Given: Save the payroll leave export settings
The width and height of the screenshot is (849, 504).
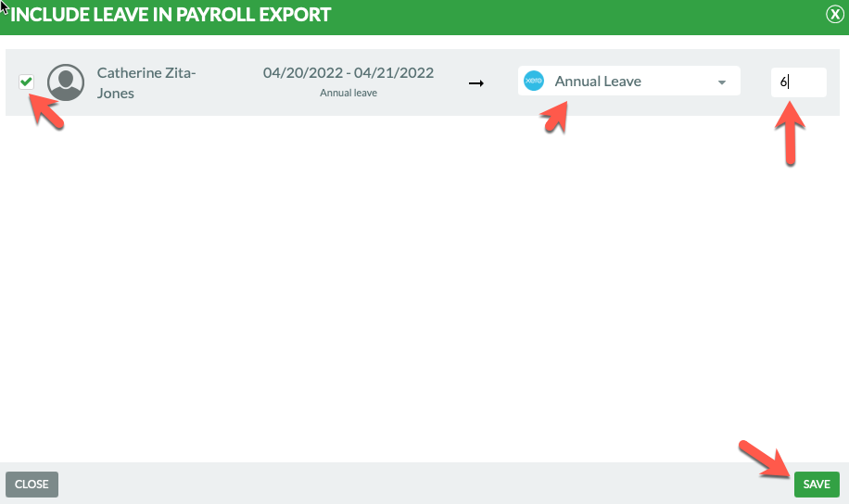Looking at the screenshot, I should coord(817,484).
